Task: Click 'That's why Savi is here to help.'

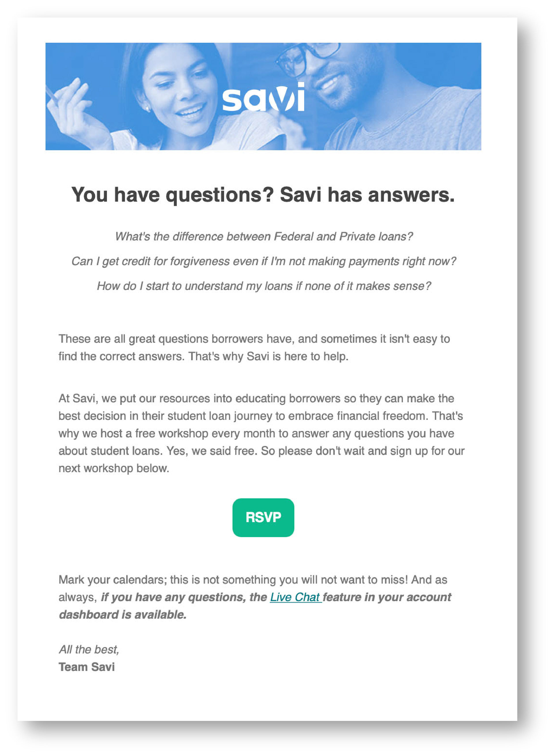Action: coord(268,356)
